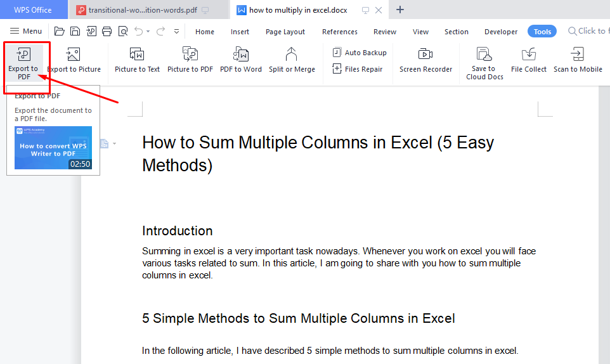Viewport: 610px width, 364px height.
Task: Click the Undo arrow
Action: point(138,31)
